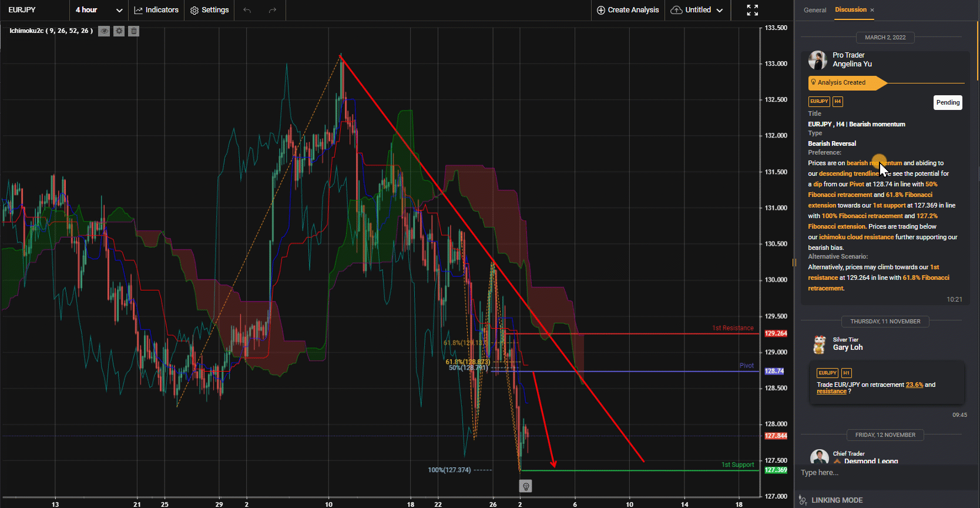This screenshot has height=508, width=980.
Task: Click the 133.000 price axis value
Action: (776, 63)
